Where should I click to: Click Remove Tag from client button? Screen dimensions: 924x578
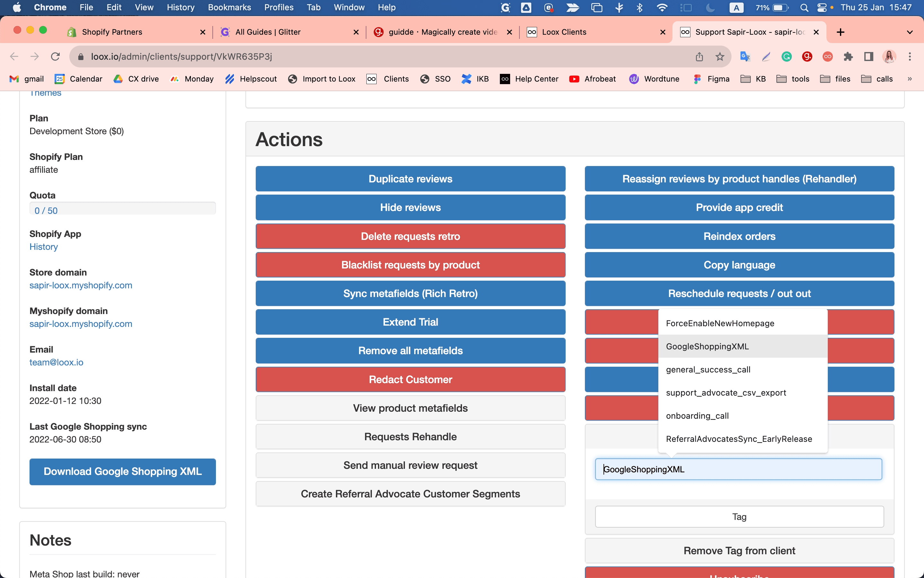pos(739,550)
